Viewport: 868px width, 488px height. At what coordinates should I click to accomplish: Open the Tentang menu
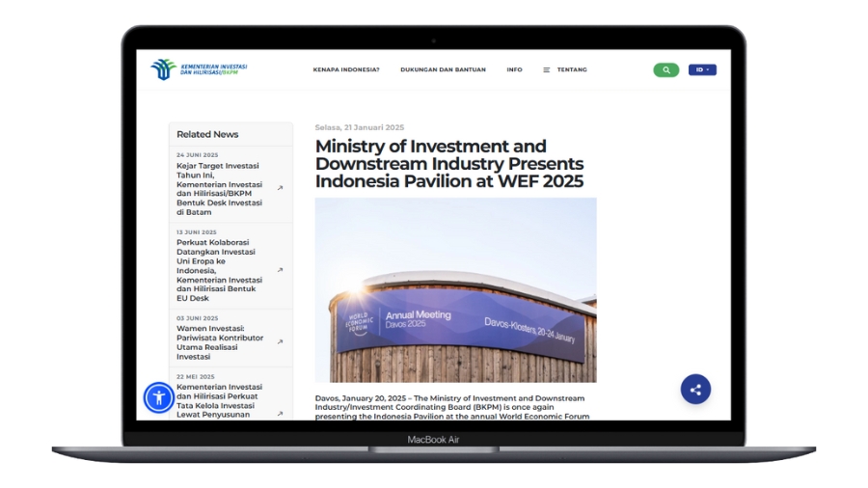(572, 69)
